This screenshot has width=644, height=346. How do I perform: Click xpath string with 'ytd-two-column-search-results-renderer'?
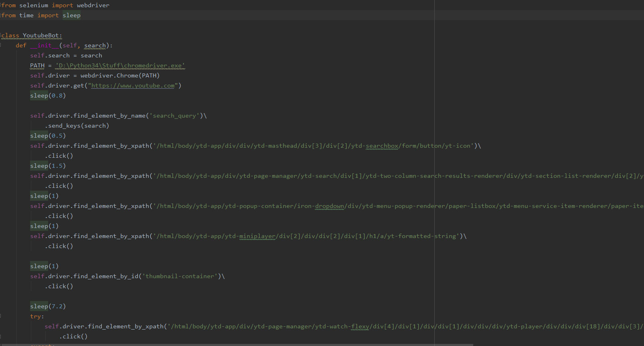398,176
